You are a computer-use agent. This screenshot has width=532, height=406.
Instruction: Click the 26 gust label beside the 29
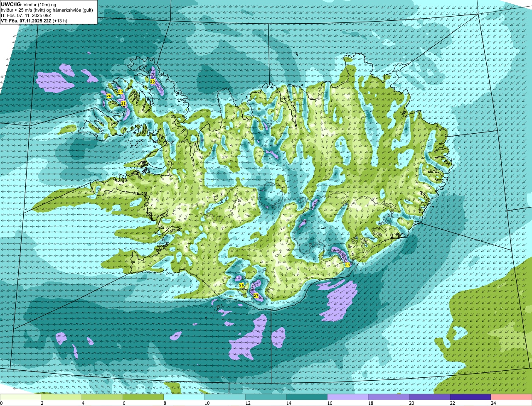tap(109, 96)
